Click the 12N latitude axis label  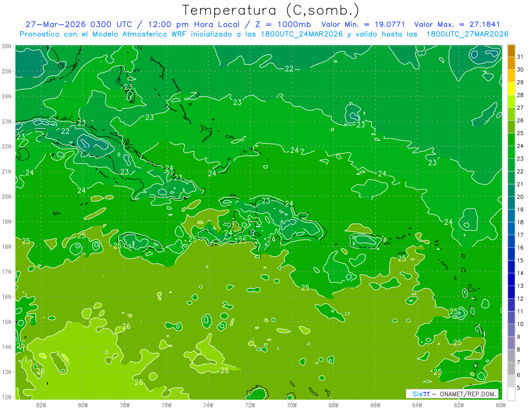click(x=6, y=397)
